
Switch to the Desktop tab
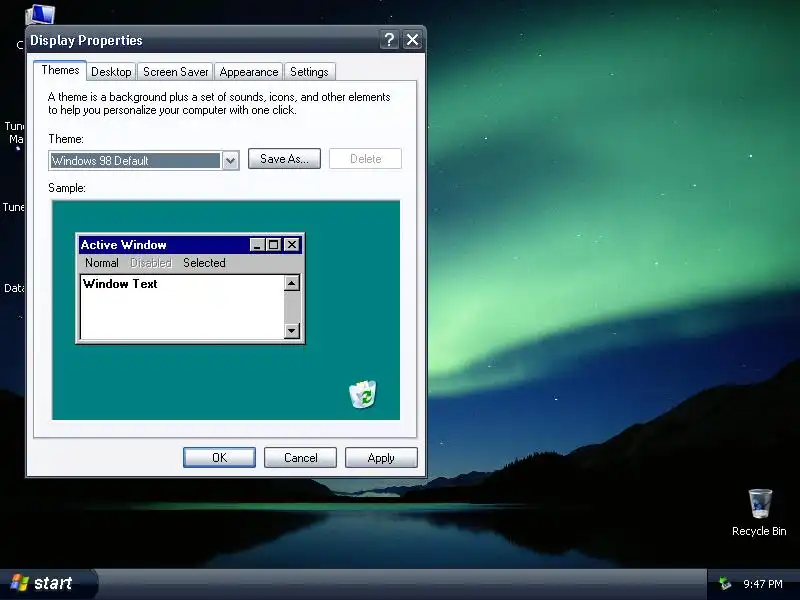[111, 72]
